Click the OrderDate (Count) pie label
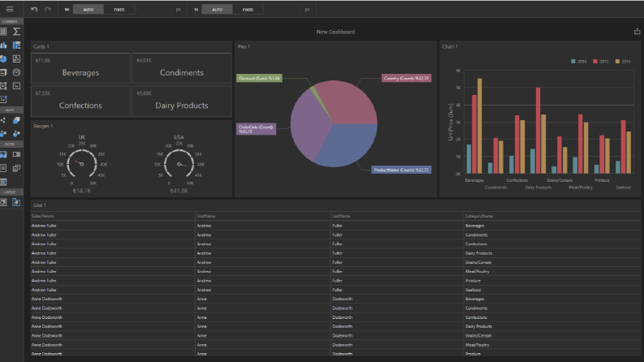The height and width of the screenshot is (362, 644). [x=257, y=129]
